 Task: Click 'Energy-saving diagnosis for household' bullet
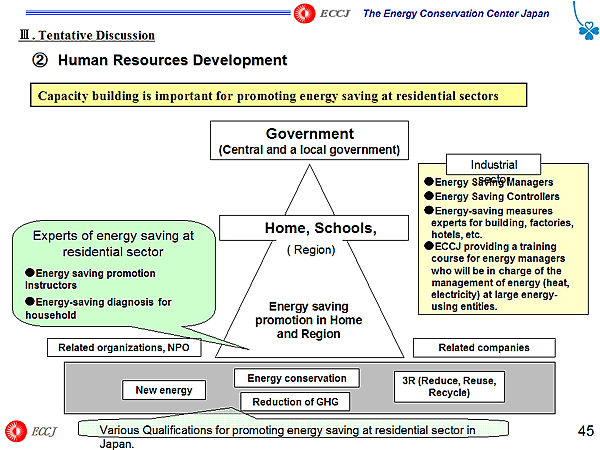point(98,308)
